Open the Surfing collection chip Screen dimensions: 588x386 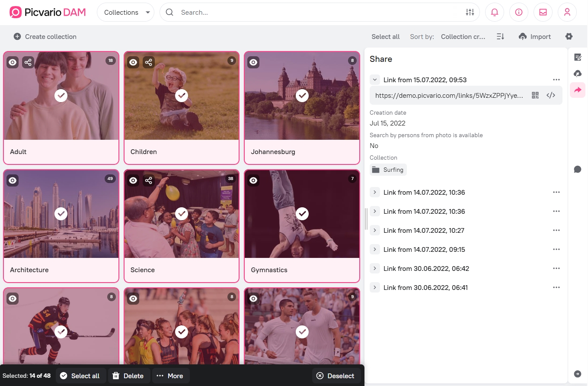tap(388, 170)
